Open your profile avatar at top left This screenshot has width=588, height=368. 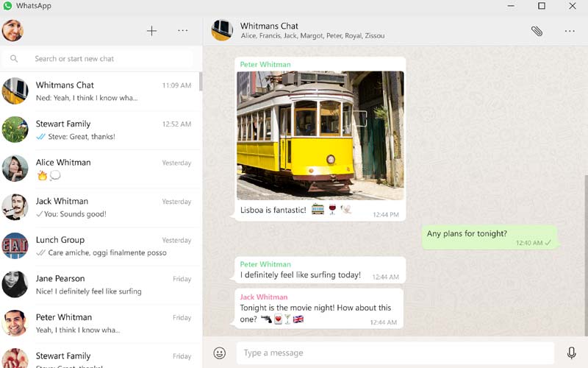click(x=12, y=30)
